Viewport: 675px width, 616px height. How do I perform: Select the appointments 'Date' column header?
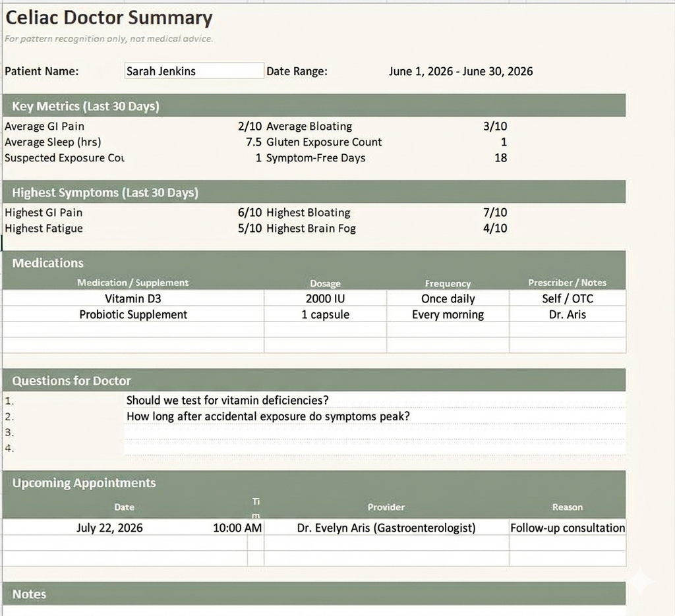(125, 507)
